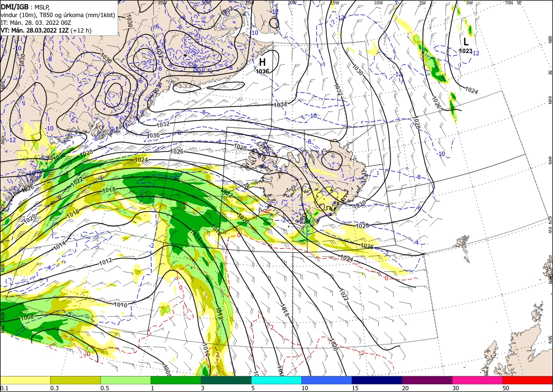Click the '1' legend value
The width and height of the screenshot is (553, 392).
pyautogui.click(x=153, y=388)
